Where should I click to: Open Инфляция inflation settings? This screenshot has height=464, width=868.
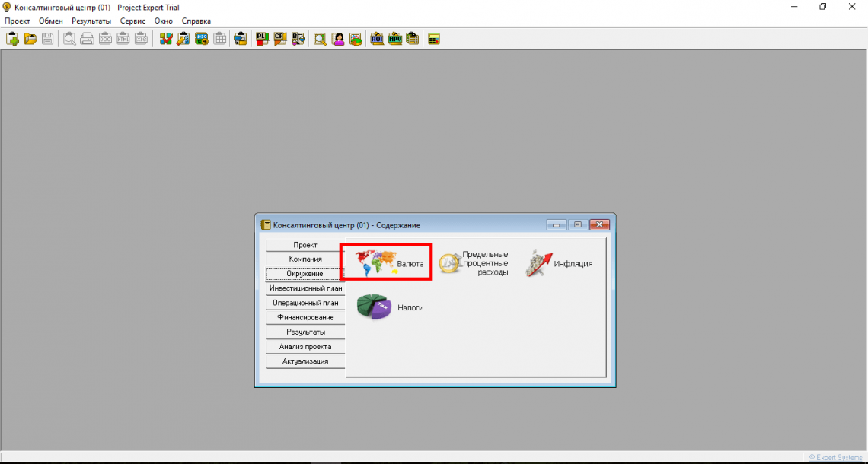558,264
